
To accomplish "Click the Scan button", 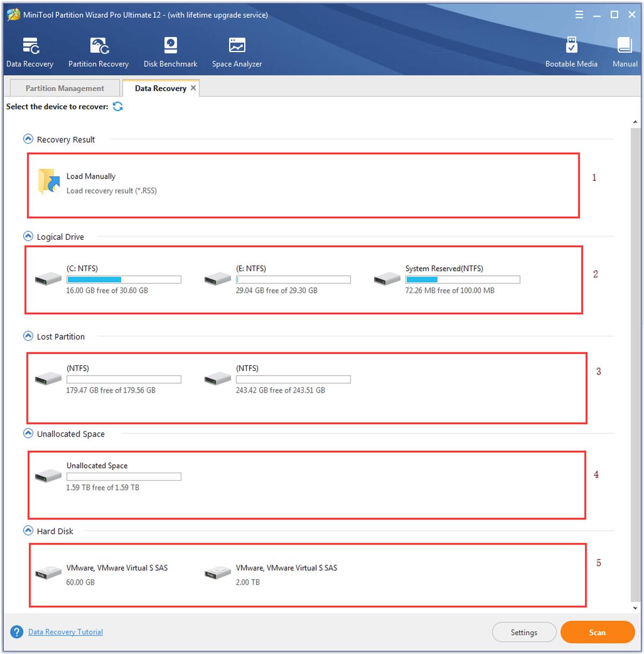I will point(597,632).
